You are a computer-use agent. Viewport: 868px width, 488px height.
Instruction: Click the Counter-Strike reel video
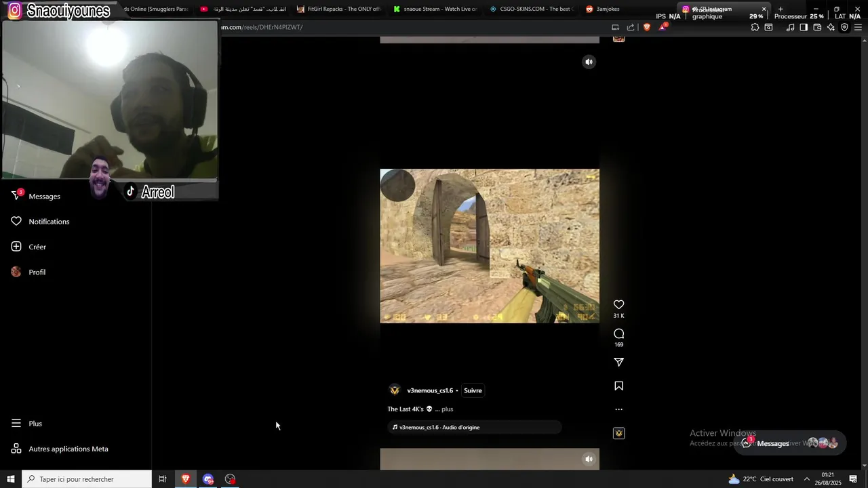[x=490, y=246]
